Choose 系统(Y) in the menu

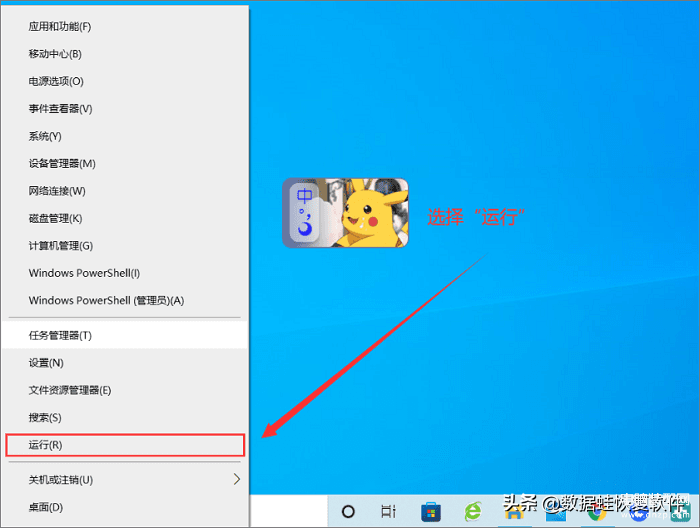coord(125,136)
